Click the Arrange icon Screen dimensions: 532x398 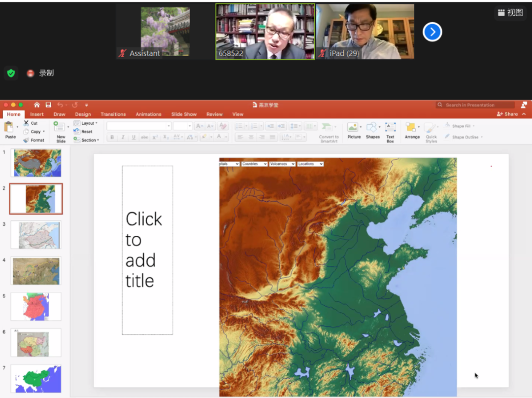411,128
